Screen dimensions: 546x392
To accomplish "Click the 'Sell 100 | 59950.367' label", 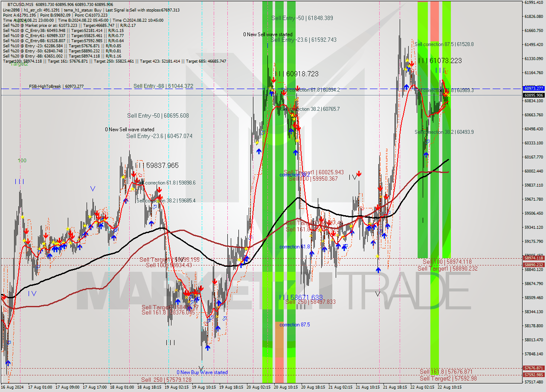I will tap(313, 179).
